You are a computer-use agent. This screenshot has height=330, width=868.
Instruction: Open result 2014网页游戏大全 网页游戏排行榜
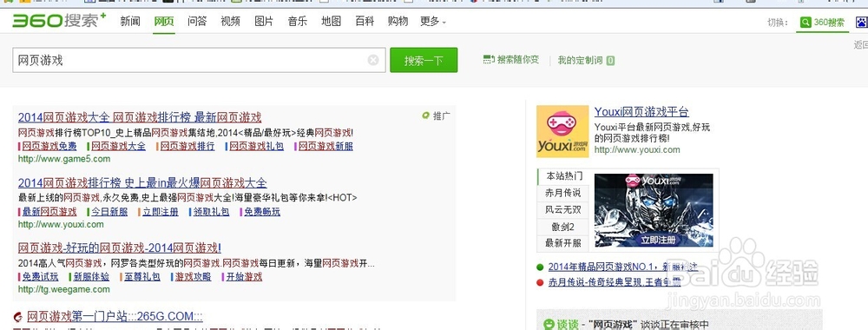140,117
